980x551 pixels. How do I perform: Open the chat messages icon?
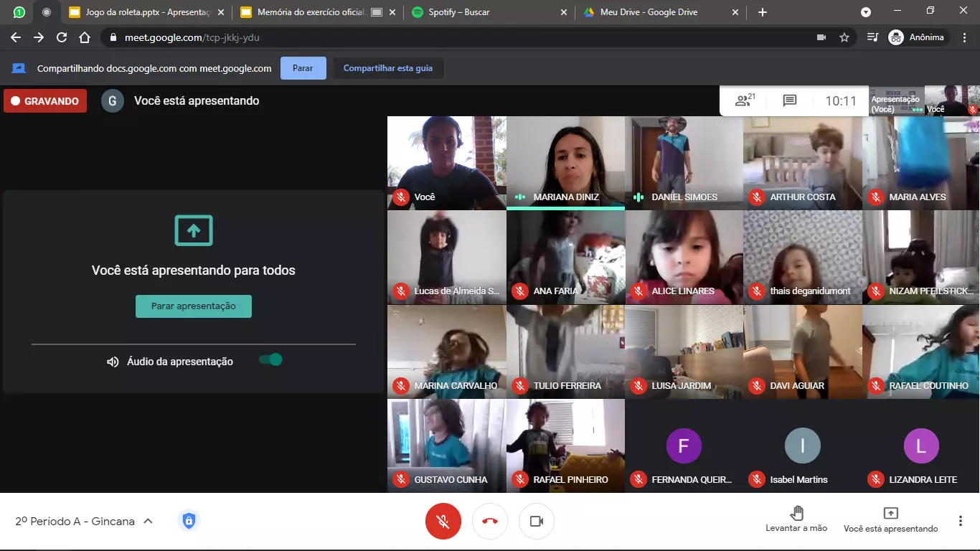790,101
